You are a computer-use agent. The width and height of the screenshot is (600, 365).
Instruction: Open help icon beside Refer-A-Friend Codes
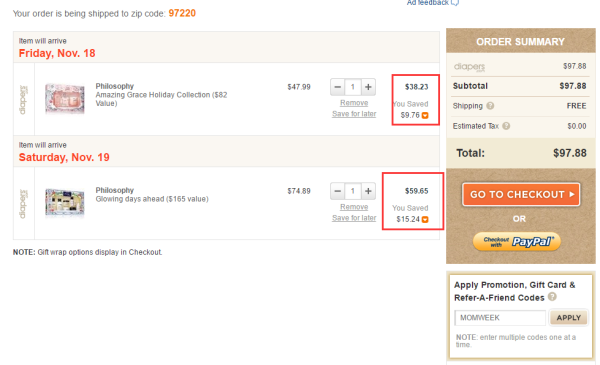552,297
